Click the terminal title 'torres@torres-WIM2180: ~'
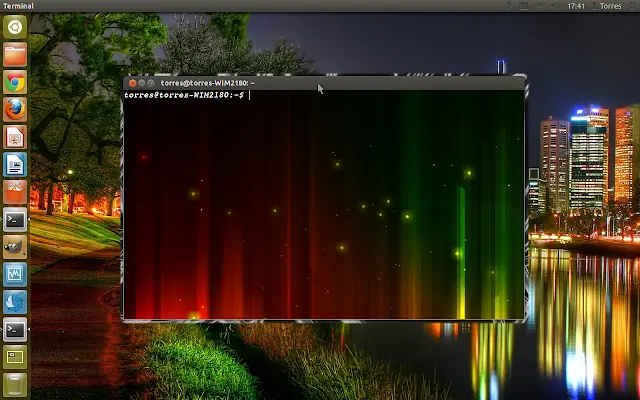 coord(207,83)
